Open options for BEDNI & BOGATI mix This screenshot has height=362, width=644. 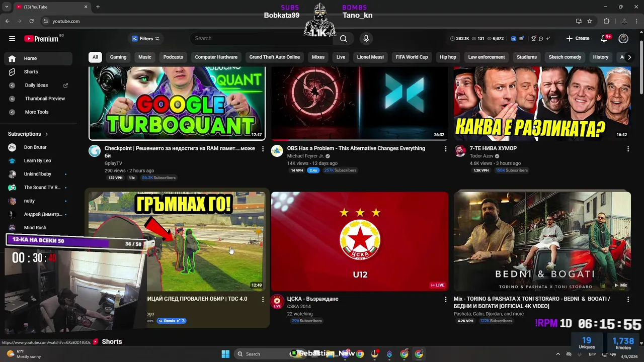tap(628, 299)
